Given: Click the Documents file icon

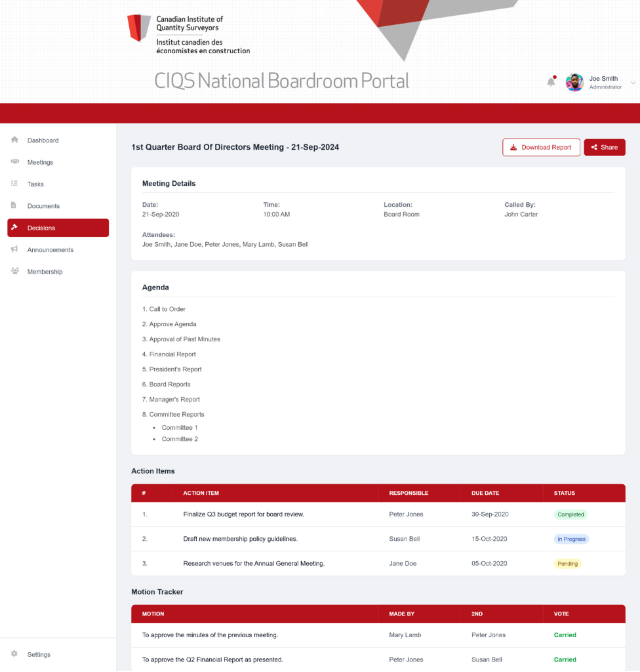Looking at the screenshot, I should coord(14,205).
